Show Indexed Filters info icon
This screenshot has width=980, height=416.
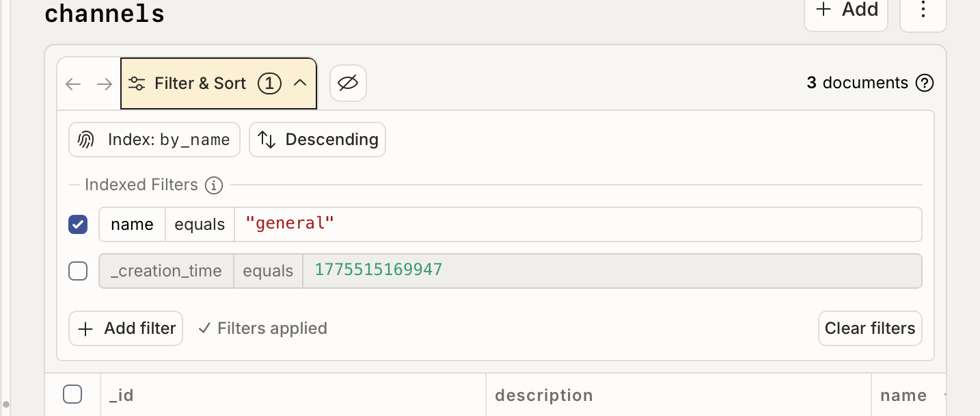[x=214, y=185]
